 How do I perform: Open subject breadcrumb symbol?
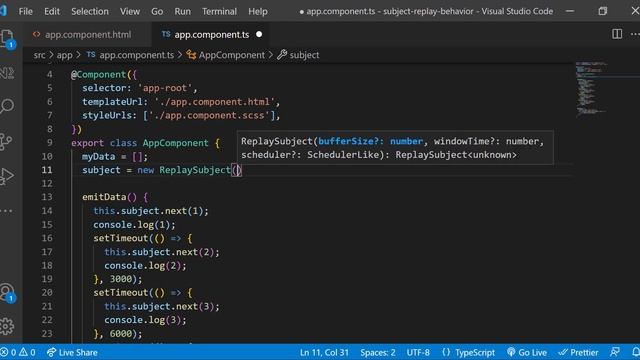(x=298, y=55)
